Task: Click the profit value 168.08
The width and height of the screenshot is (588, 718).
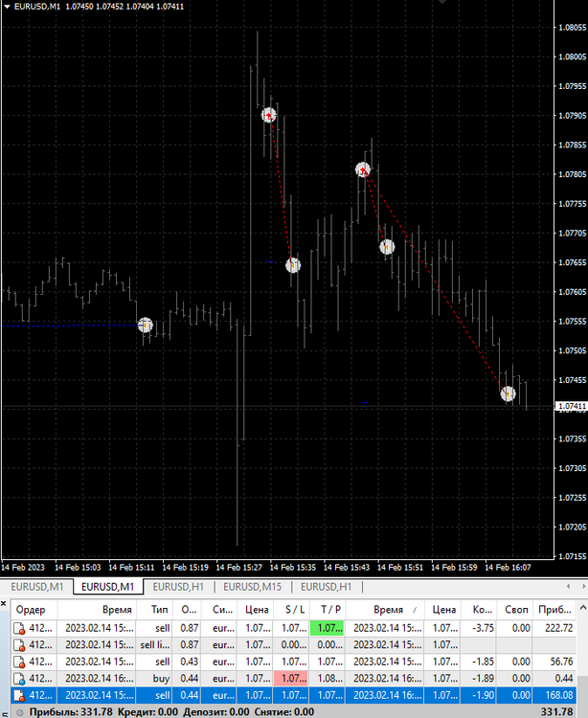Action: (559, 696)
